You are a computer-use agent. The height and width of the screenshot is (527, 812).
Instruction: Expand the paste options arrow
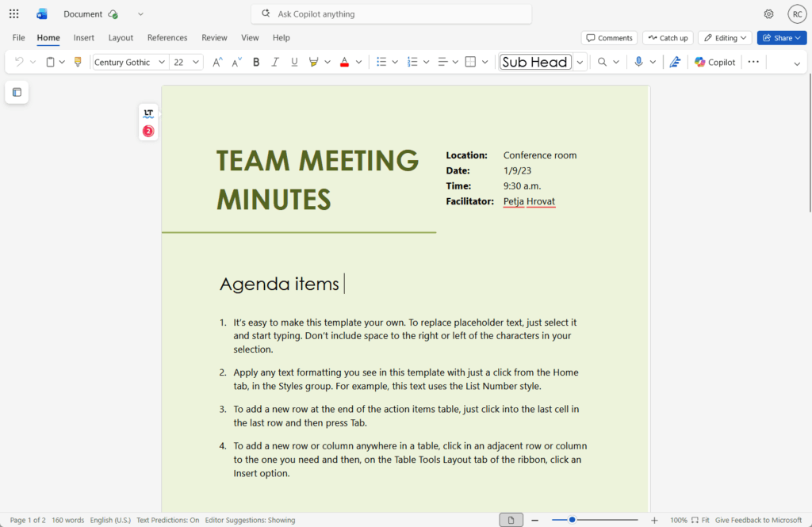point(62,62)
